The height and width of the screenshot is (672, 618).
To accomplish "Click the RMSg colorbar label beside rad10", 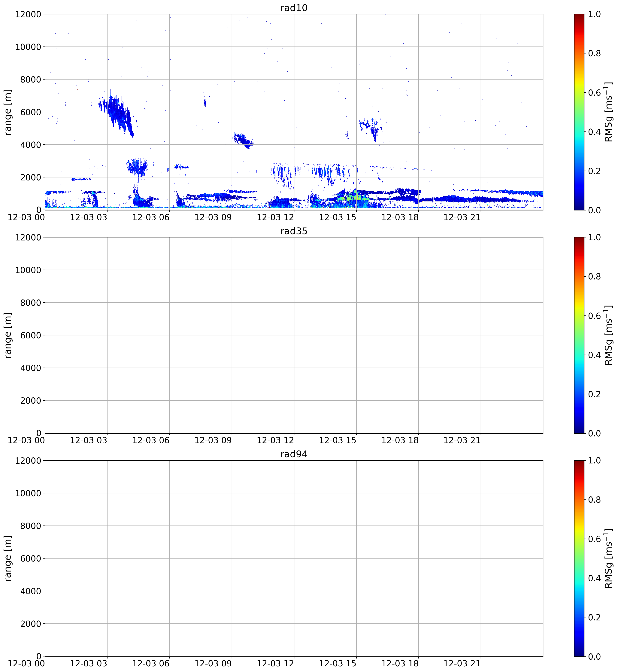I will click(608, 112).
